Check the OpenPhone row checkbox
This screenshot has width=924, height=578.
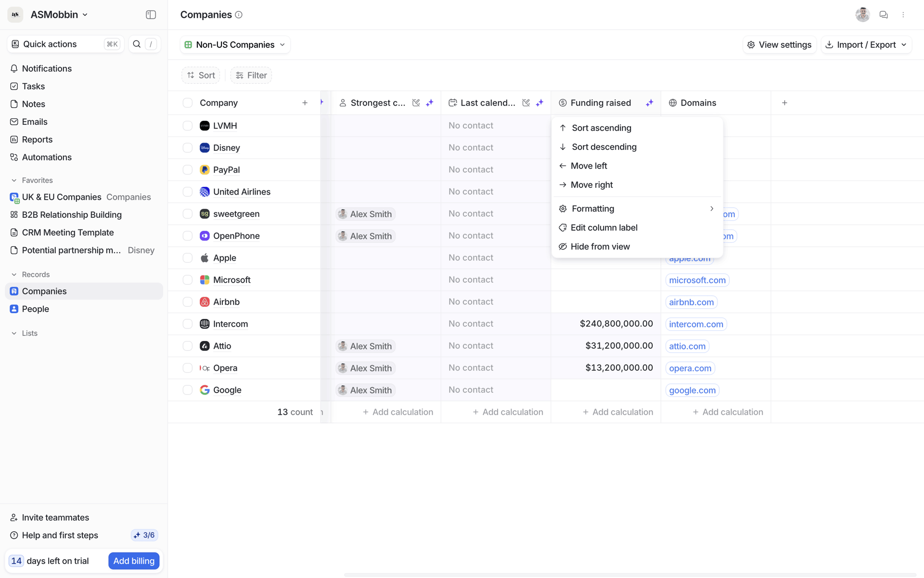coord(188,236)
